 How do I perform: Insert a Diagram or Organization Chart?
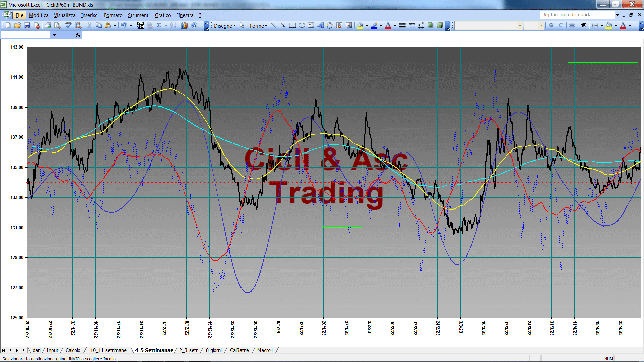330,26
